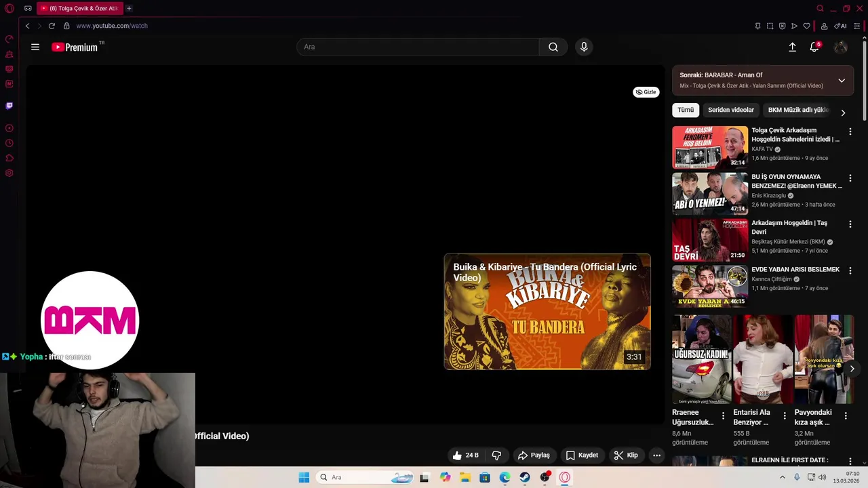Open options for Tolga Çevik Arkadaşım video

click(x=850, y=131)
